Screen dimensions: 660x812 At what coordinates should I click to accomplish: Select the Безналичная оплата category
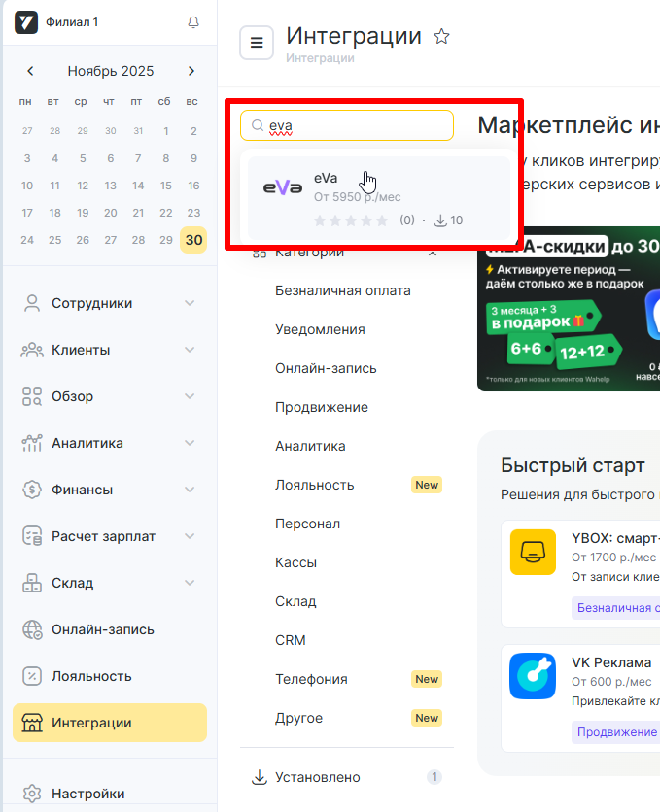point(342,290)
